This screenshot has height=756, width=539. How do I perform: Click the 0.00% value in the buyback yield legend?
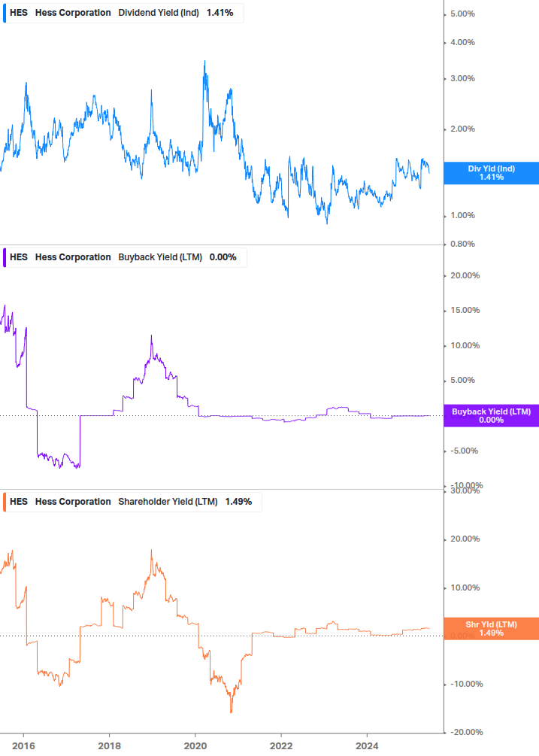click(x=223, y=257)
